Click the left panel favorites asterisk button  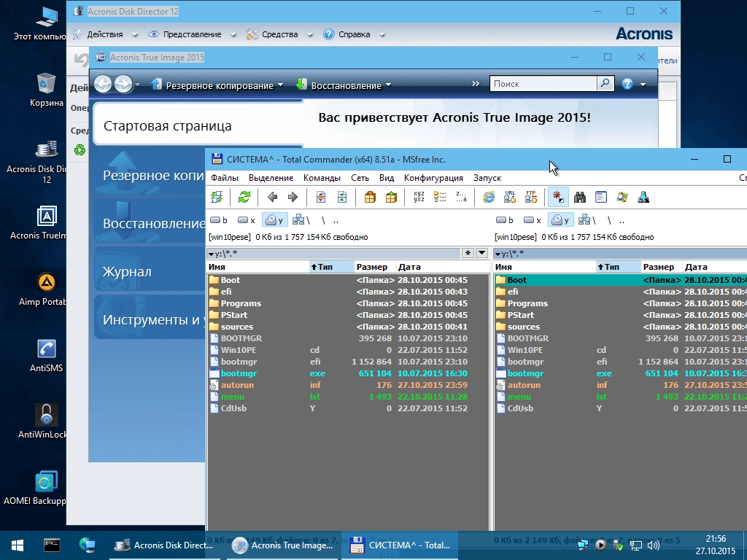[x=468, y=253]
